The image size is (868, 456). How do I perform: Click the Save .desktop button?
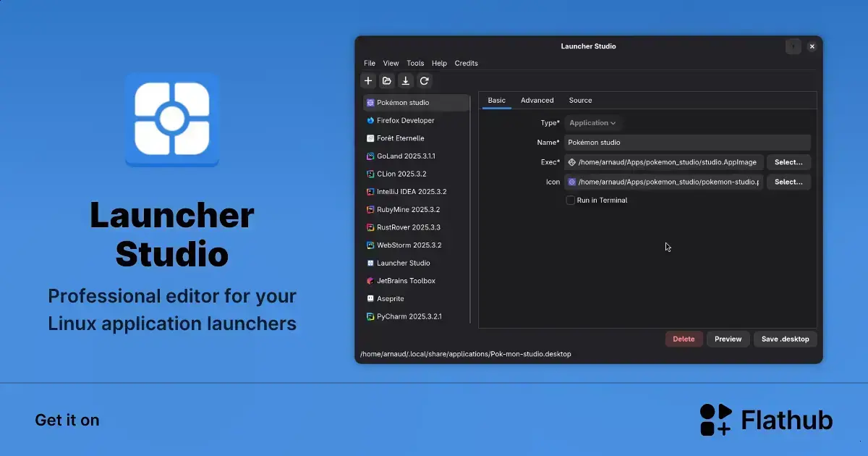(786, 339)
